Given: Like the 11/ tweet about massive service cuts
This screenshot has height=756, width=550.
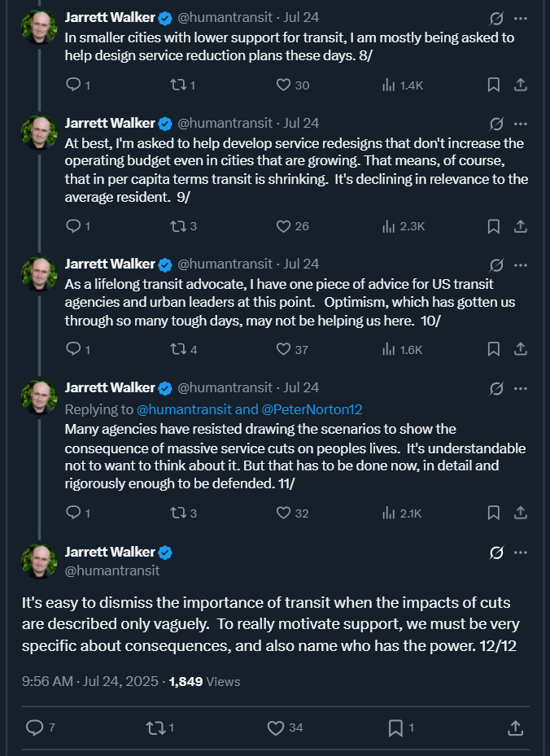Looking at the screenshot, I should 284,513.
